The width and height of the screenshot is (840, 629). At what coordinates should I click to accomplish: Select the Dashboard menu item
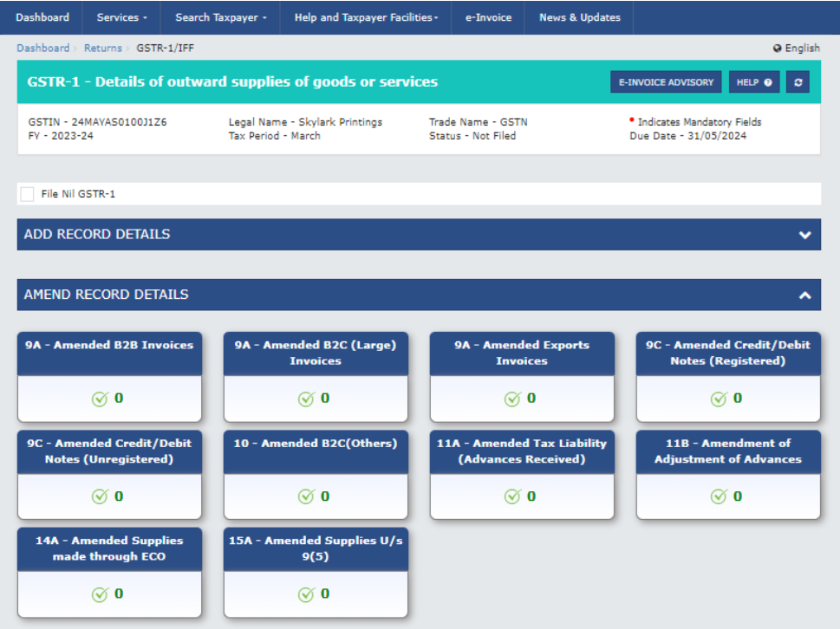click(42, 17)
